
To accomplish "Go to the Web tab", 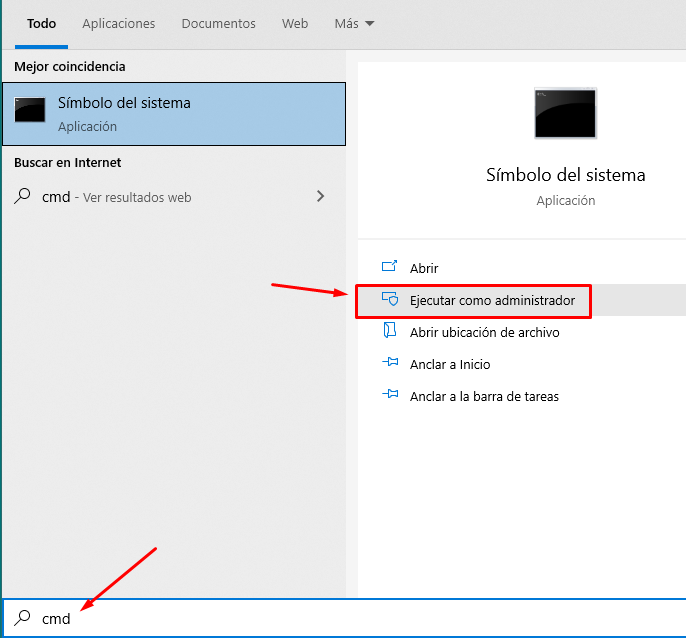I will tap(295, 24).
